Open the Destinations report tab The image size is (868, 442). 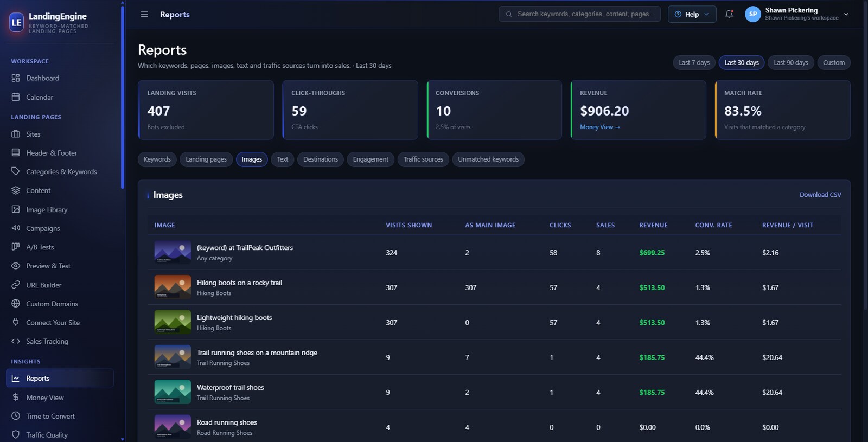point(321,159)
